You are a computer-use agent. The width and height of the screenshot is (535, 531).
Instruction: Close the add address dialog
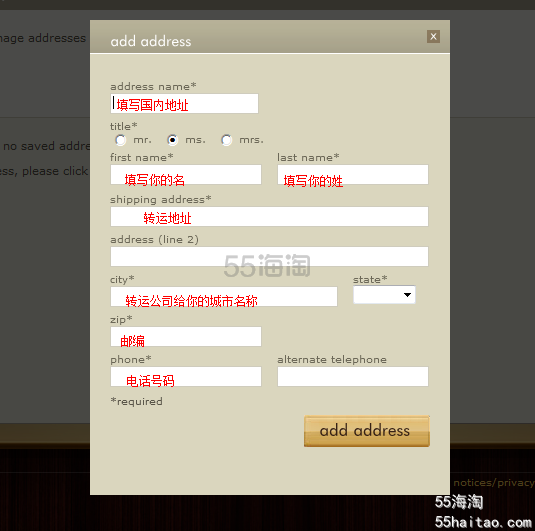[x=433, y=37]
